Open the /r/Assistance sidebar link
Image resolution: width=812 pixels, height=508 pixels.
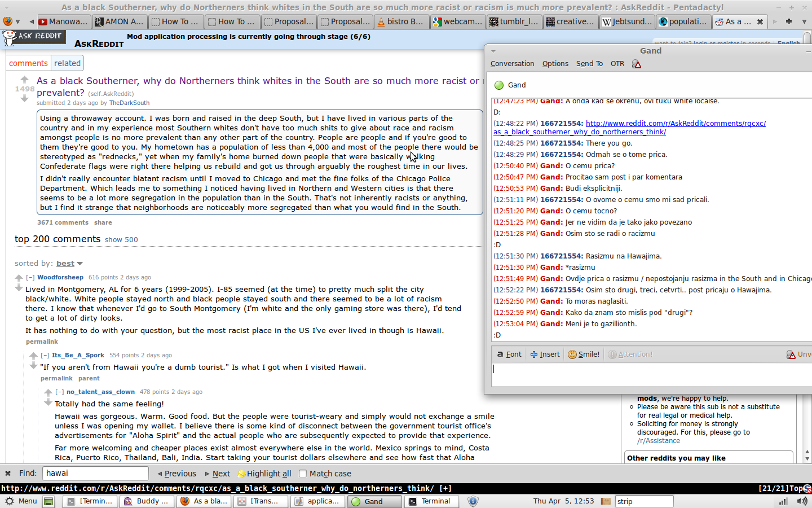659,441
